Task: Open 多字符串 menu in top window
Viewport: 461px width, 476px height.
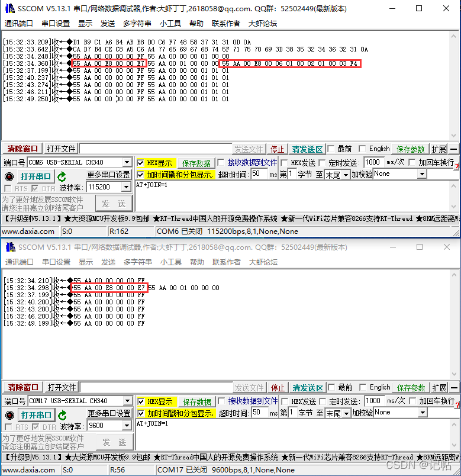Action: (137, 23)
